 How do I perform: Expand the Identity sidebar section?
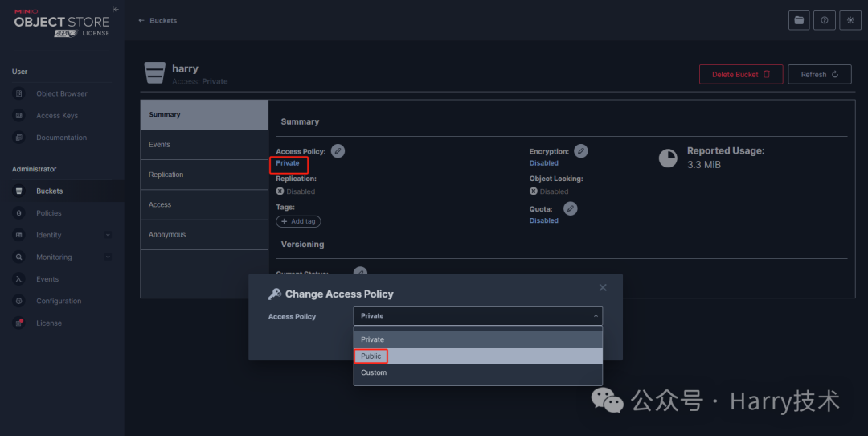tap(108, 235)
